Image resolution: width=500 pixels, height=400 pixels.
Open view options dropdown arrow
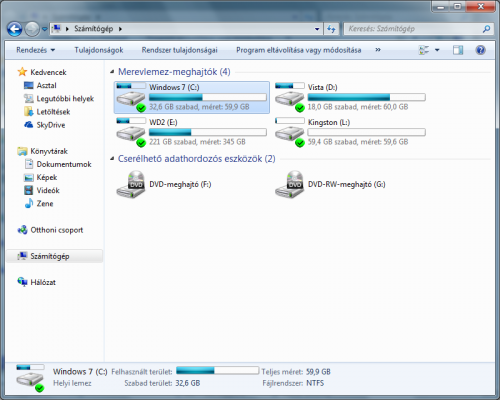[437, 50]
